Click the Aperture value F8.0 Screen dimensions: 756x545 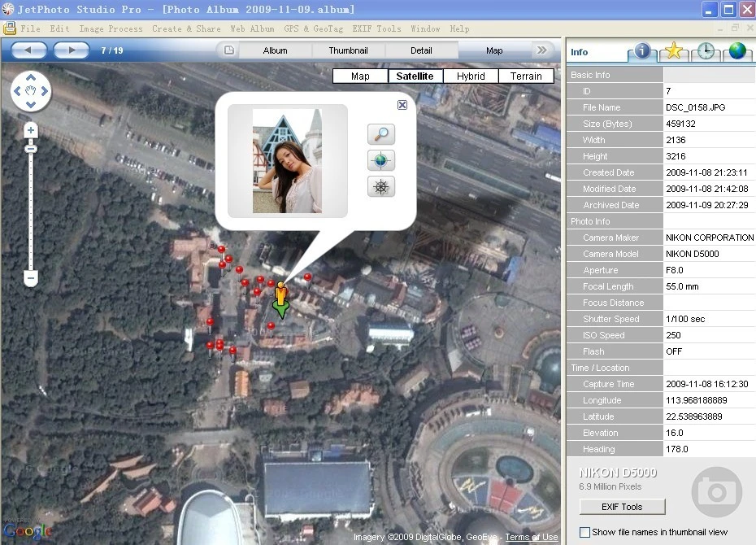675,270
